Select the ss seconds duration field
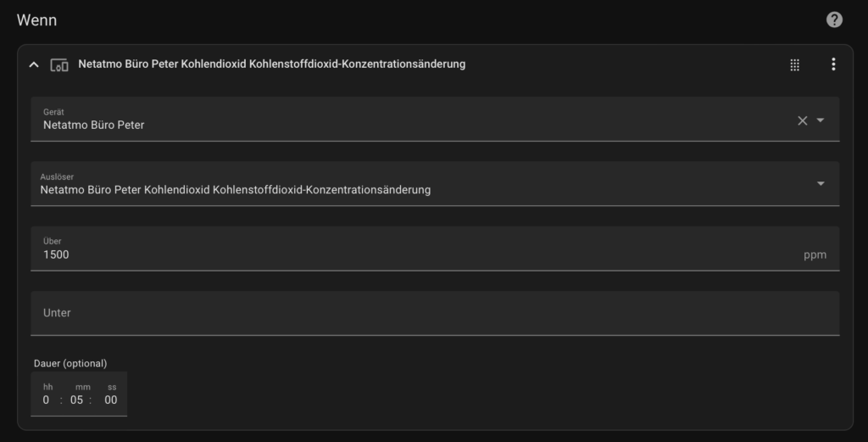 111,400
